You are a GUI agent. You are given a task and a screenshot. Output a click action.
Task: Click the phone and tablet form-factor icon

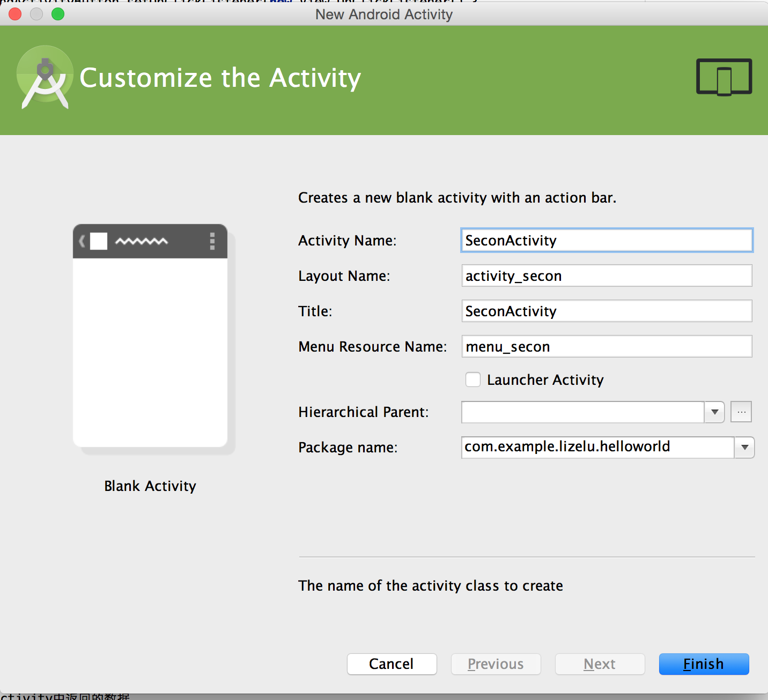(x=723, y=77)
